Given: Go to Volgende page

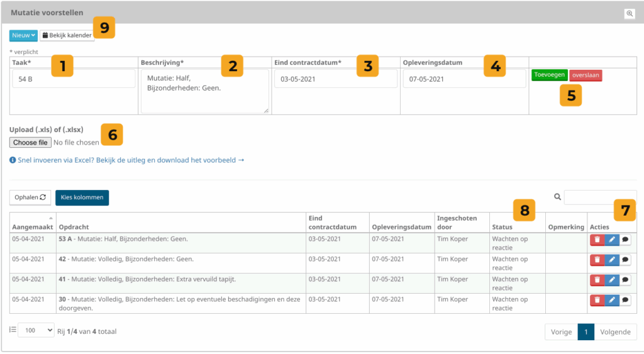Looking at the screenshot, I should point(615,332).
